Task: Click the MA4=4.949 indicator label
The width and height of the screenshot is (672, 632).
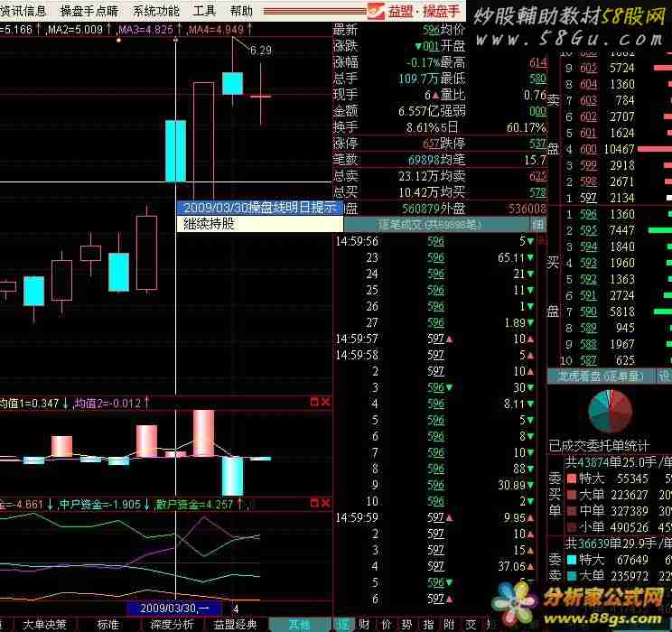Action: [x=216, y=30]
